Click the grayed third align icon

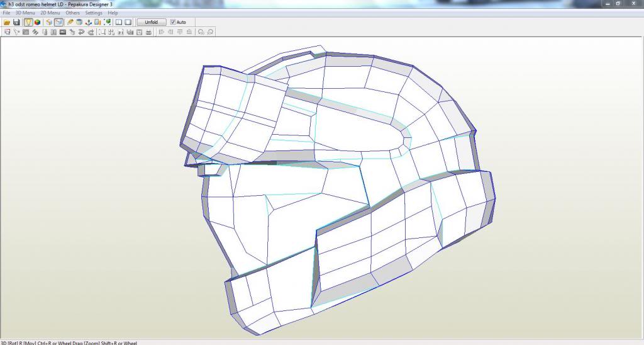click(180, 32)
